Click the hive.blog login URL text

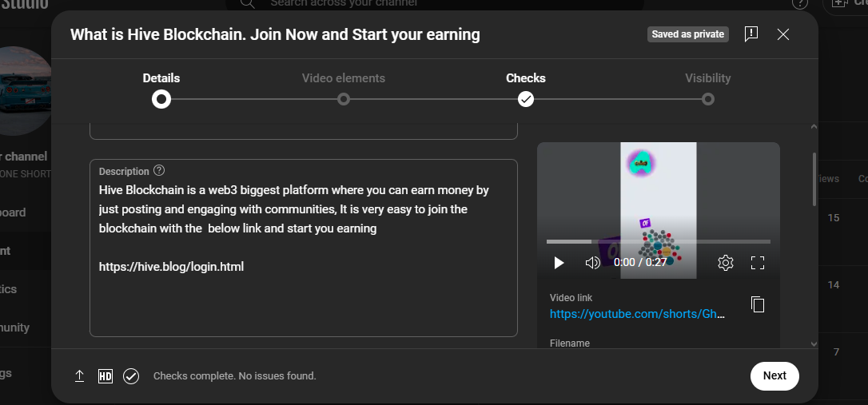point(171,267)
